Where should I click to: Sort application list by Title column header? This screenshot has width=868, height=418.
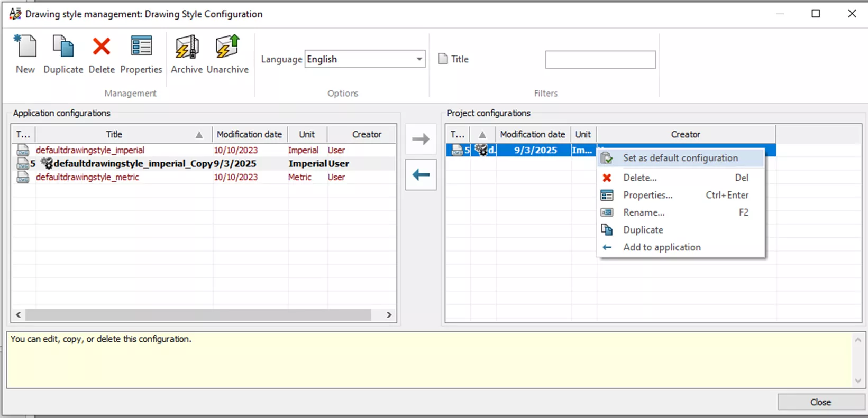114,135
